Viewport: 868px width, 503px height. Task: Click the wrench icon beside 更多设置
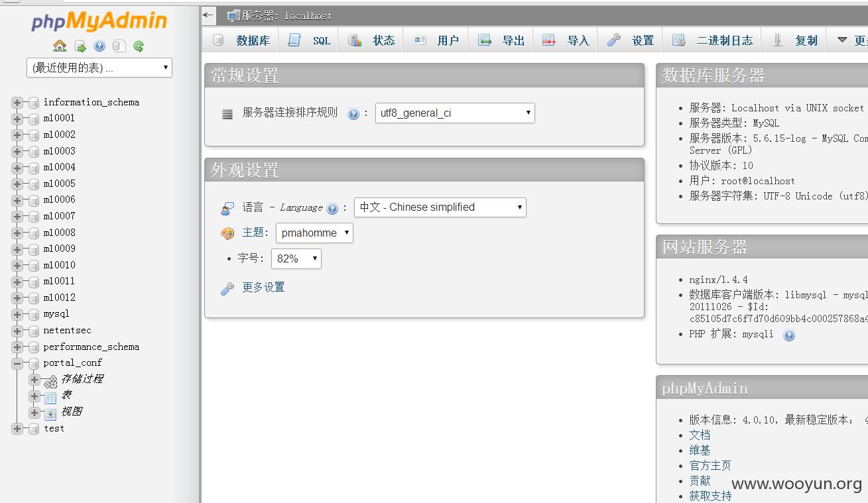227,288
